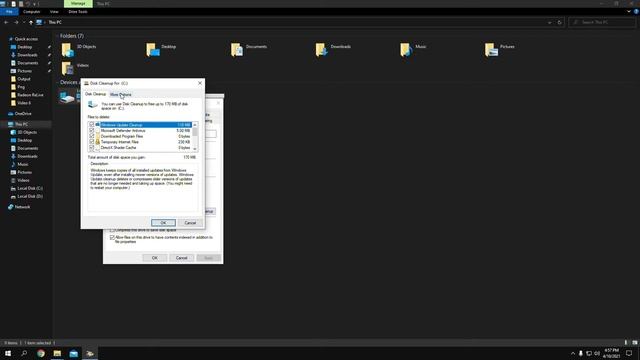
Task: Open the View ribbon tab
Action: coord(54,12)
